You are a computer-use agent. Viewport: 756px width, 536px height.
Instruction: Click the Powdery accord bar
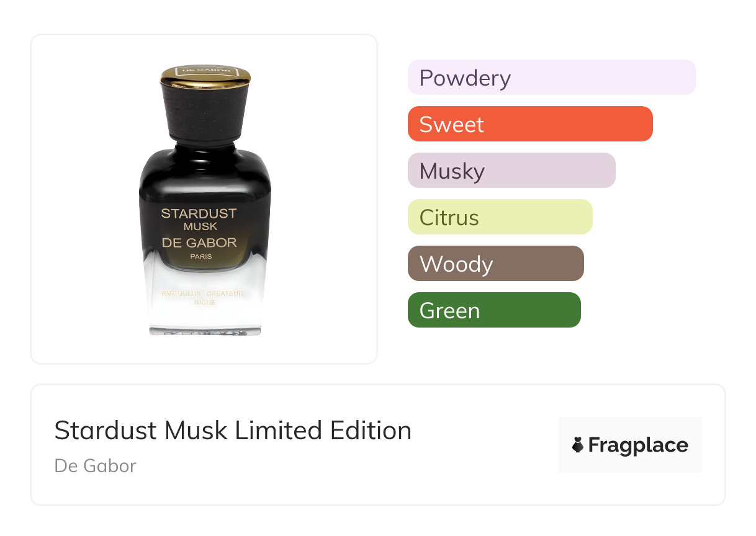552,78
